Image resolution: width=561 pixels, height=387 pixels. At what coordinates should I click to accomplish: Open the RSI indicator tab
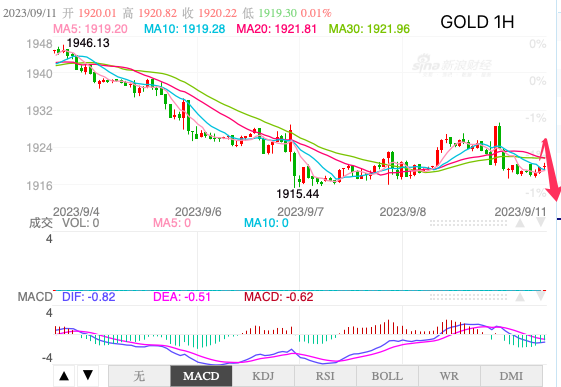click(325, 376)
